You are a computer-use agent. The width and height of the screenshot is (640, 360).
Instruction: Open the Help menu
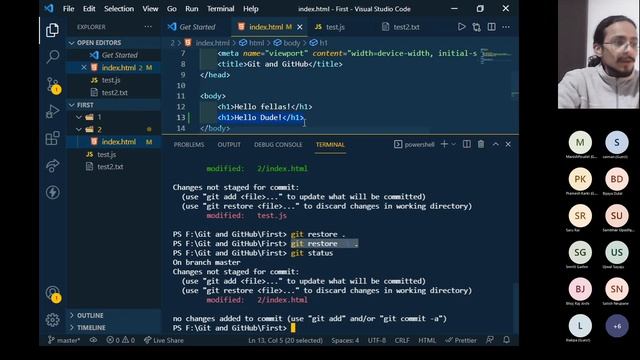(251, 9)
